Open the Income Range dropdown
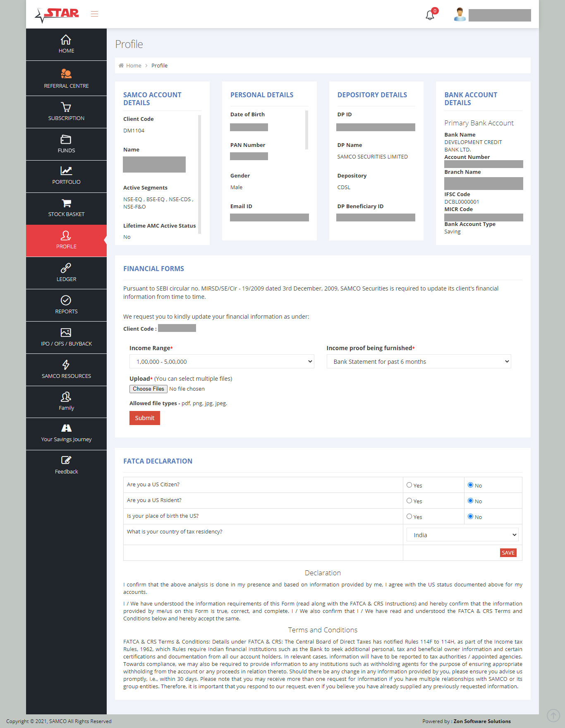Viewport: 565px width, 728px height. pyautogui.click(x=222, y=361)
